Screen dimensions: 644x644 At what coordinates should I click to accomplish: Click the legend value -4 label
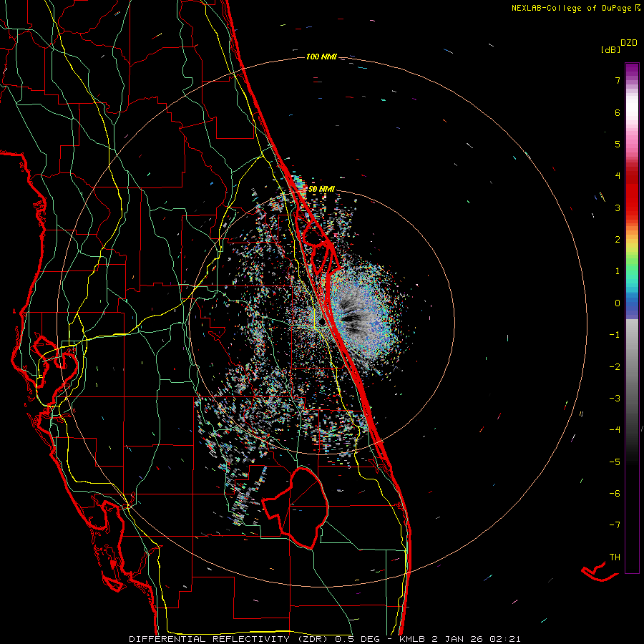pyautogui.click(x=615, y=430)
